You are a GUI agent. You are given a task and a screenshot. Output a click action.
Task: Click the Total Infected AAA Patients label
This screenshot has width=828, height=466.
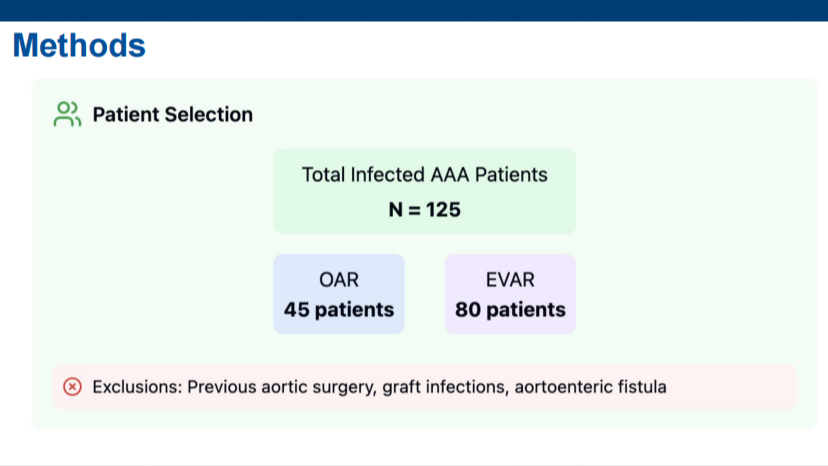(425, 175)
